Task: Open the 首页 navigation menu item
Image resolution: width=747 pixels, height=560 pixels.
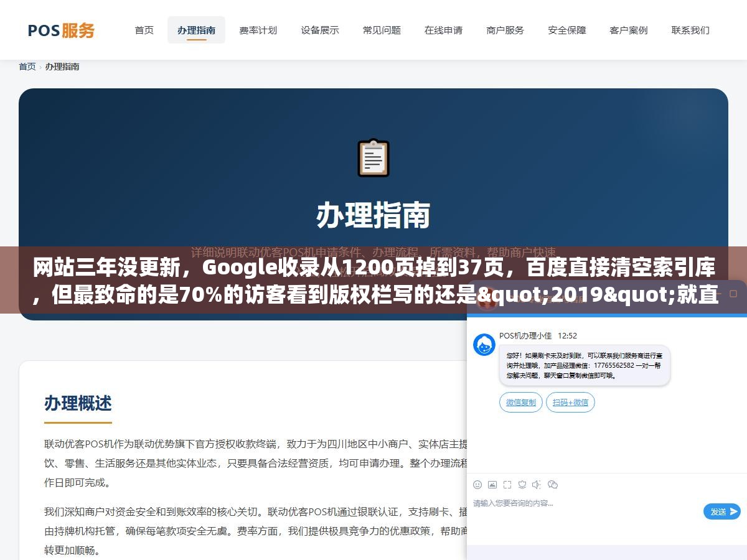Action: point(144,30)
